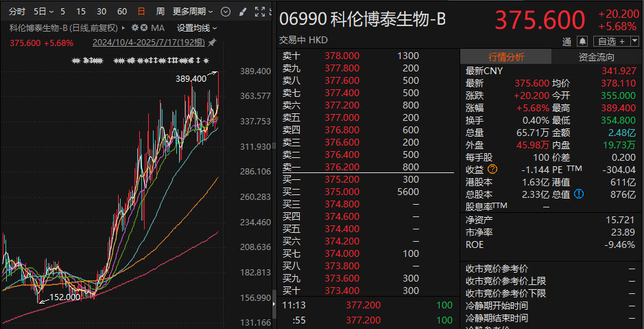Screen dimensions: 644x329
Task: Open the circled down-arrow chart options icon
Action: click(x=226, y=12)
